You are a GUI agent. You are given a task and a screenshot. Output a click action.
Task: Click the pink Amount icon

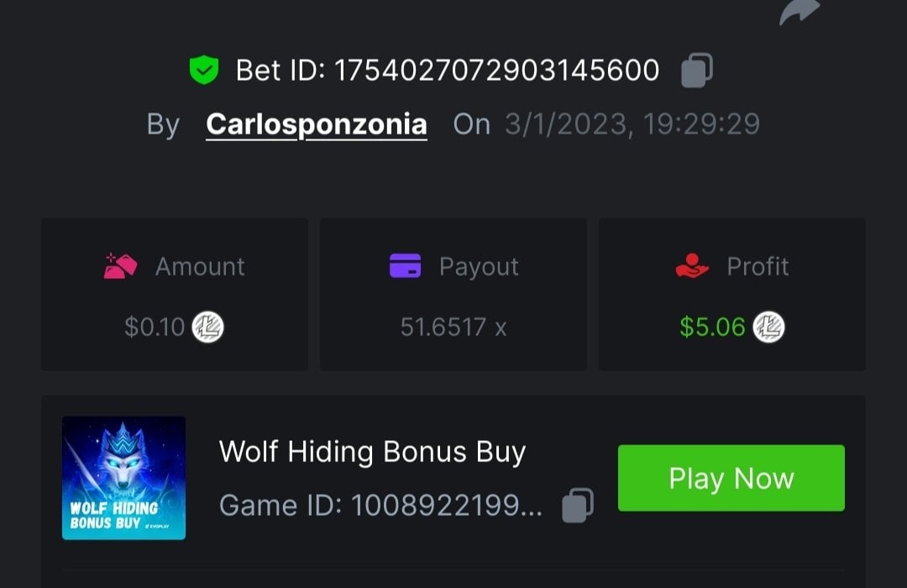pos(121,266)
